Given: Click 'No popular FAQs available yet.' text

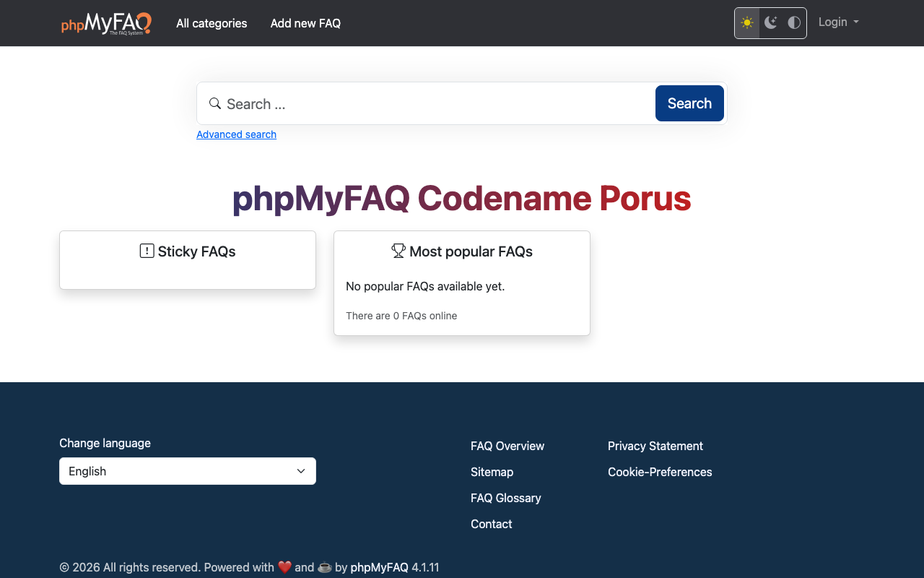Looking at the screenshot, I should click(425, 286).
